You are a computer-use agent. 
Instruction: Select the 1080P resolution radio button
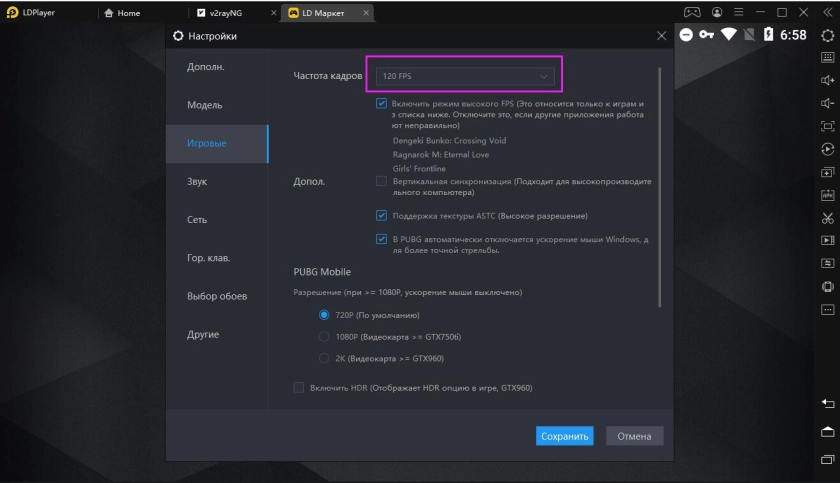tap(324, 336)
